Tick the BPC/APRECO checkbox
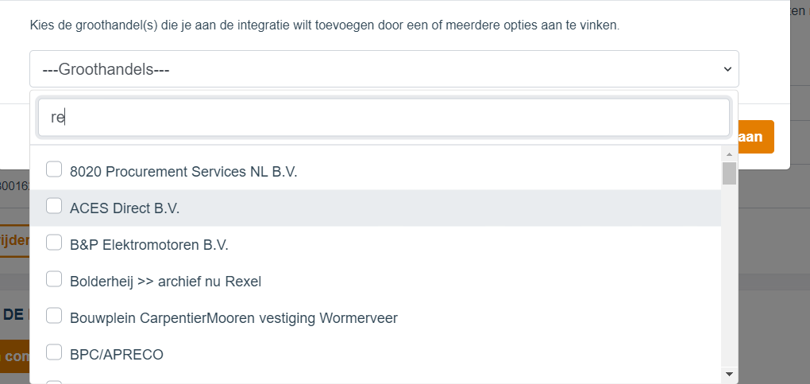810x384 pixels. pos(54,352)
